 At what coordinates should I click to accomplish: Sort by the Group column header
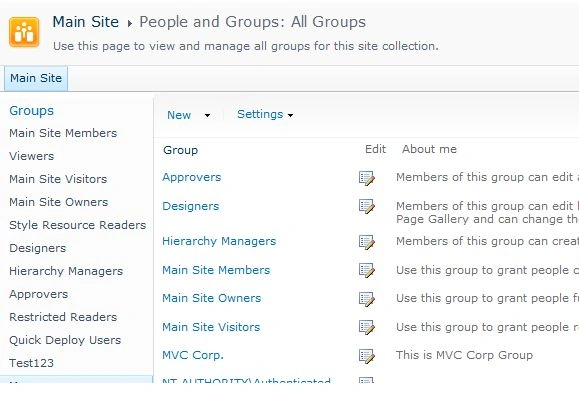coord(181,150)
